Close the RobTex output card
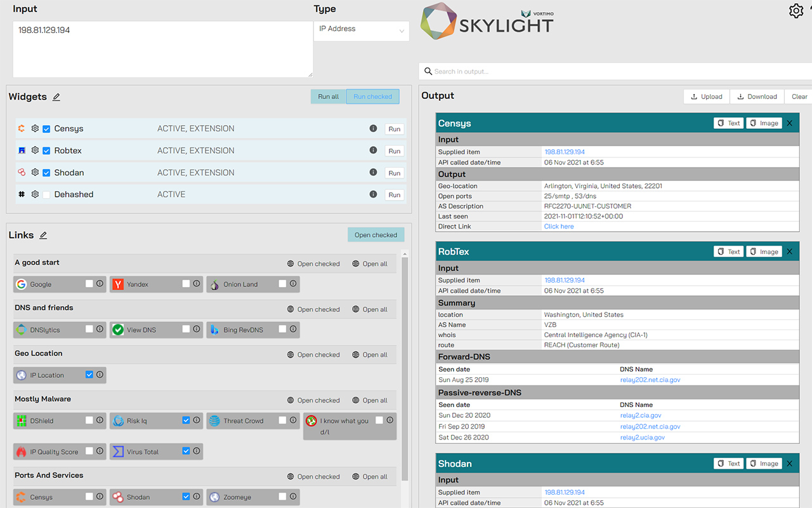 (790, 251)
